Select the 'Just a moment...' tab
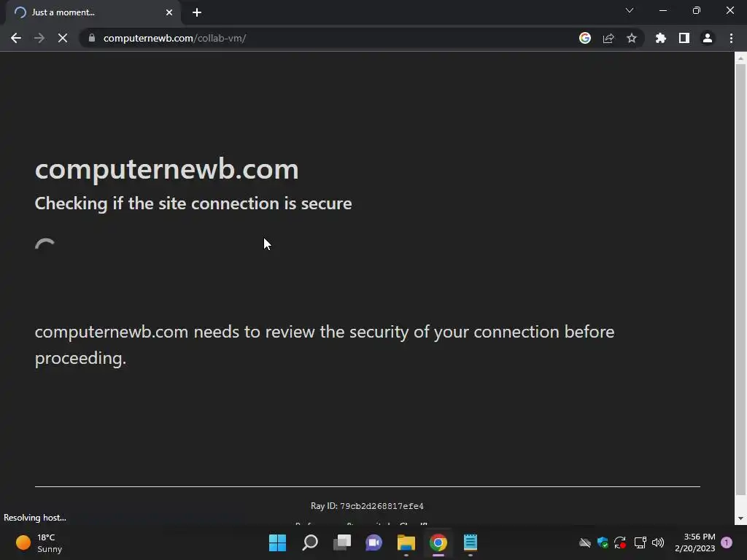Image resolution: width=747 pixels, height=560 pixels. point(93,12)
